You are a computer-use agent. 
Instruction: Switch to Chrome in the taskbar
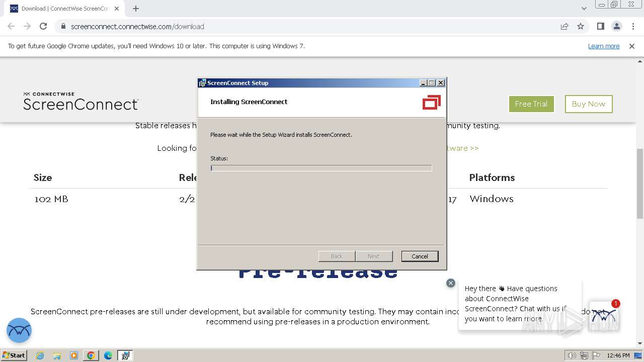click(x=91, y=355)
